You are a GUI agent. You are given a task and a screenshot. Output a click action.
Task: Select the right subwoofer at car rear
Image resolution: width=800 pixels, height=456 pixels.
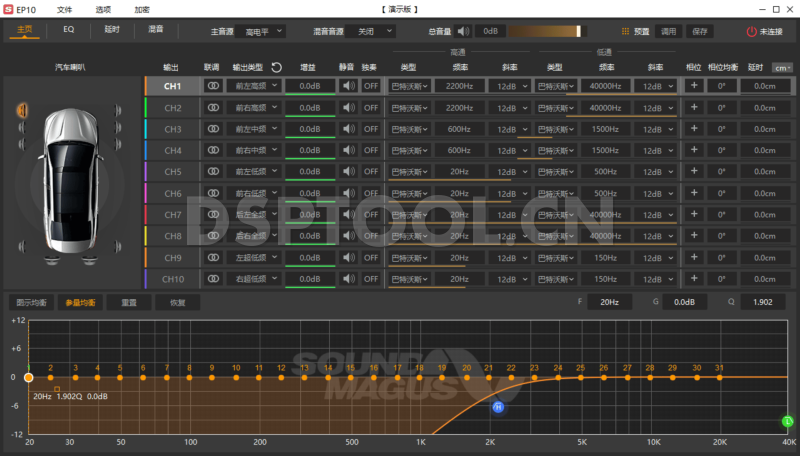pos(90,260)
